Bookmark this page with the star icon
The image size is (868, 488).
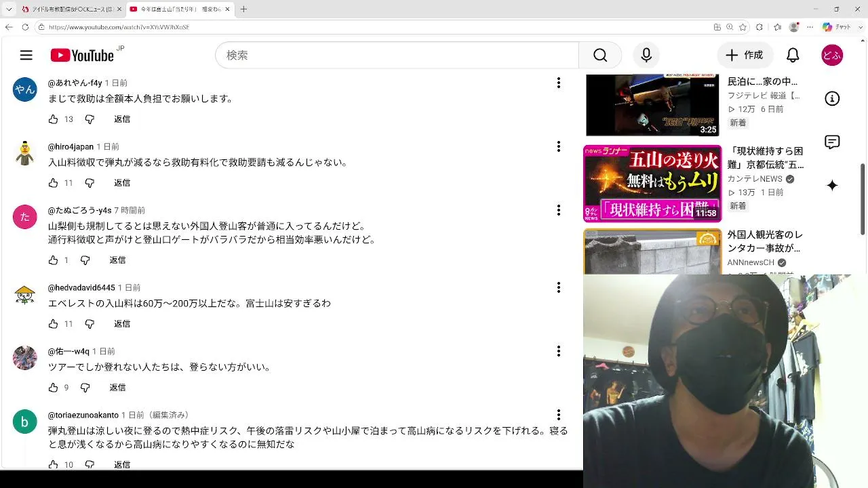pos(743,27)
